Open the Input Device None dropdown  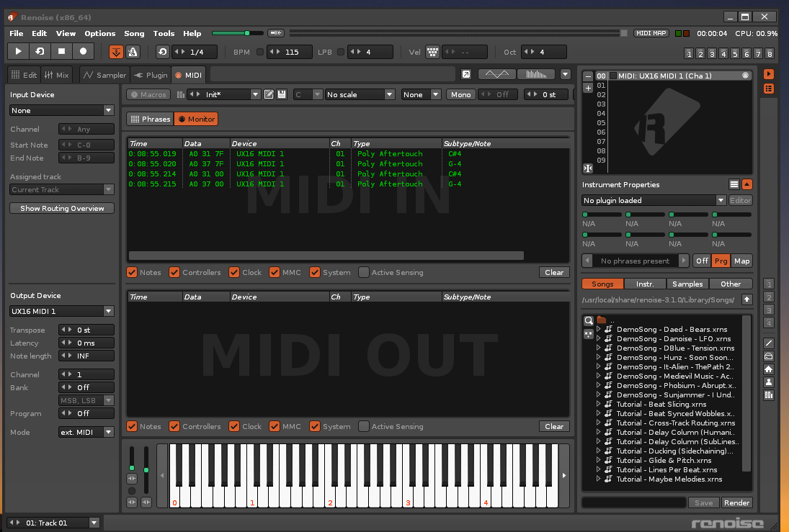[x=62, y=110]
